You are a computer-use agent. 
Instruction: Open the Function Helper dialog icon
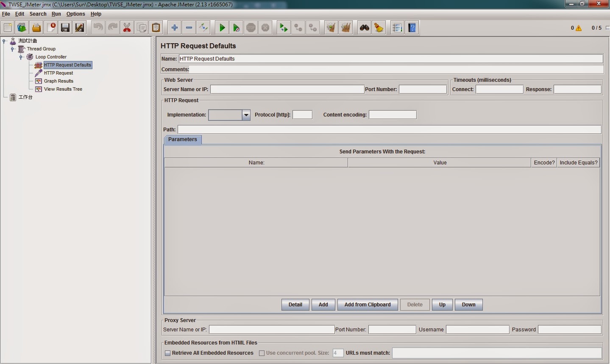click(x=397, y=28)
